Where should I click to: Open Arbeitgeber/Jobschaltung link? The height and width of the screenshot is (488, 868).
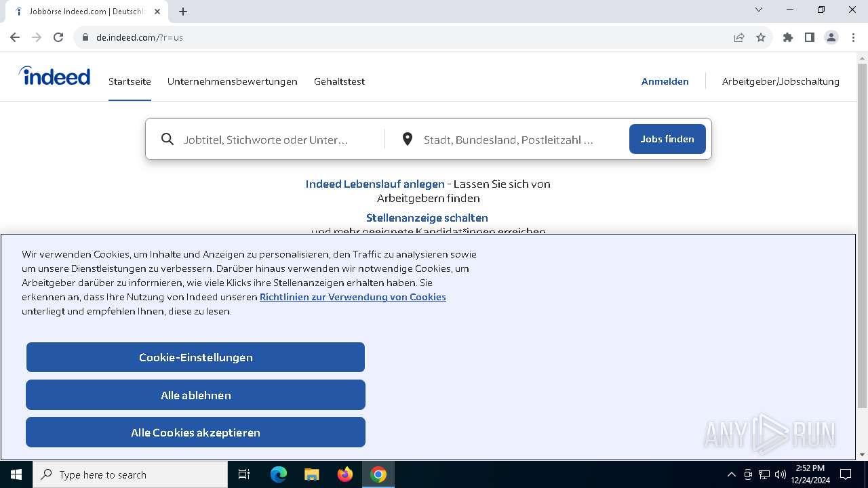tap(781, 81)
